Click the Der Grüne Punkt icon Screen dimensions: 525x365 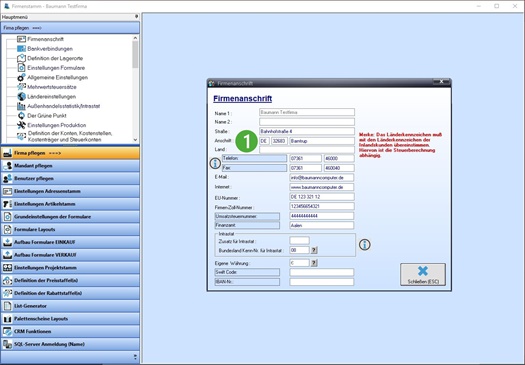coord(21,116)
